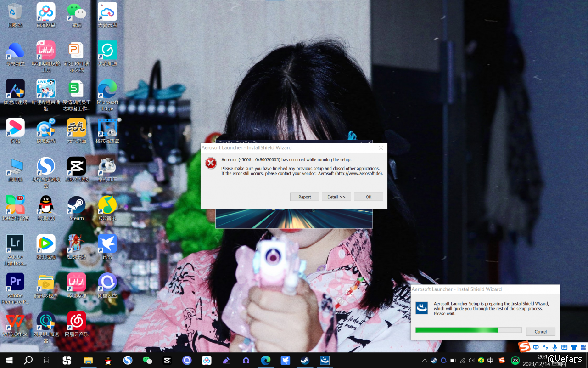The height and width of the screenshot is (368, 588).
Task: Open the volume control in system tray
Action: coord(472,361)
